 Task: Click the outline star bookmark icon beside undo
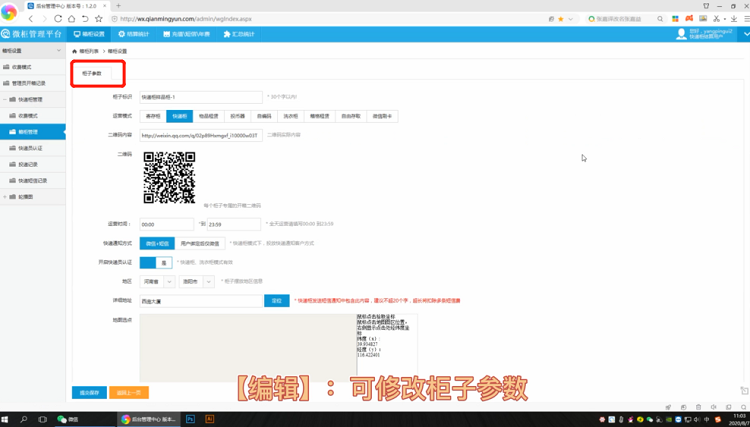pos(99,19)
